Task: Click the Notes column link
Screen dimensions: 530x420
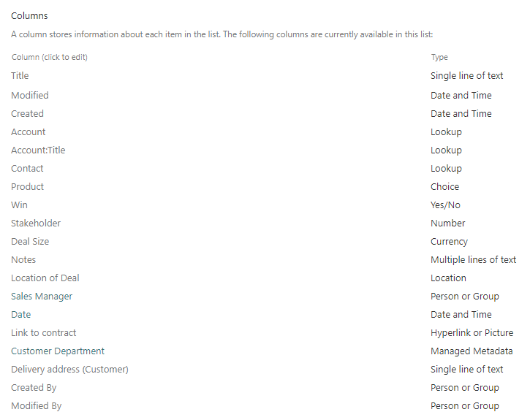Action: pos(23,260)
